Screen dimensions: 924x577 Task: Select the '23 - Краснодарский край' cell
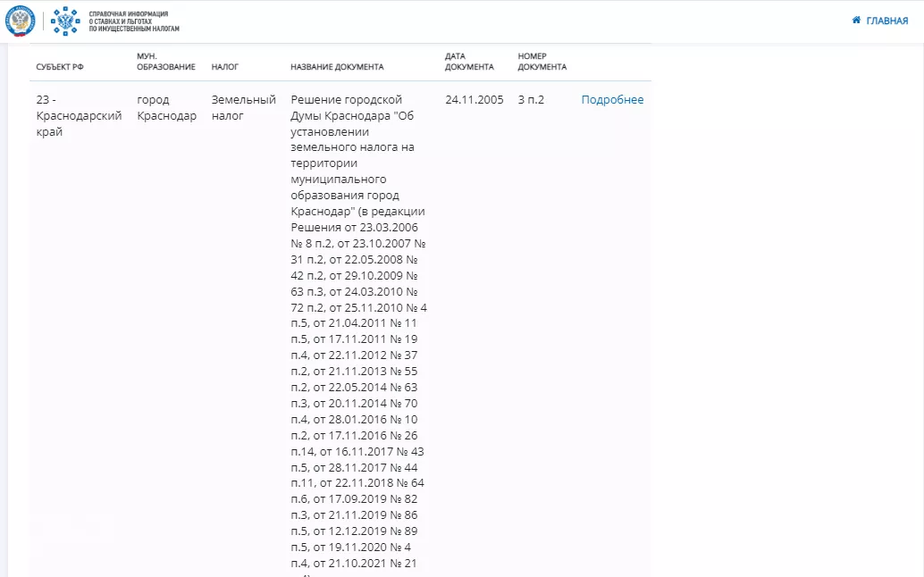(79, 115)
